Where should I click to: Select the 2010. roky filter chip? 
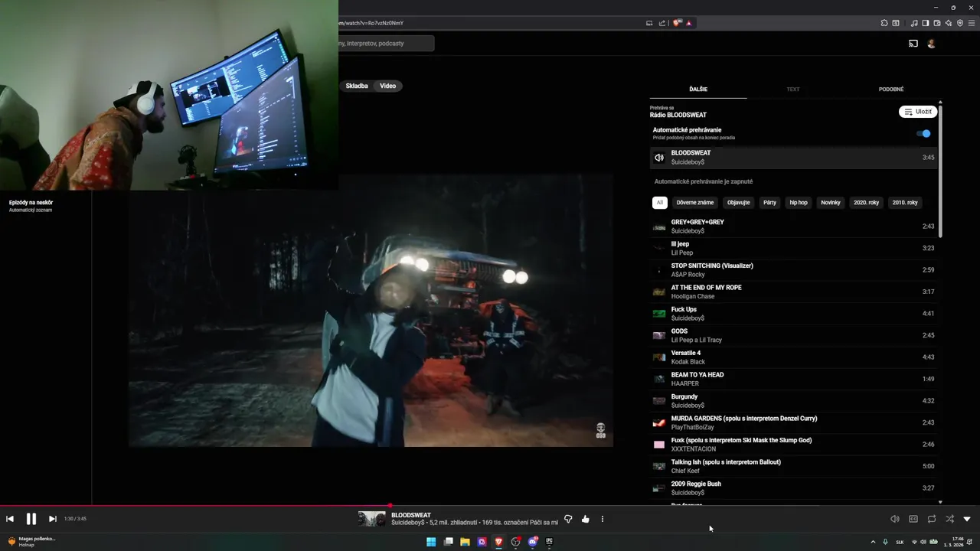[905, 203]
